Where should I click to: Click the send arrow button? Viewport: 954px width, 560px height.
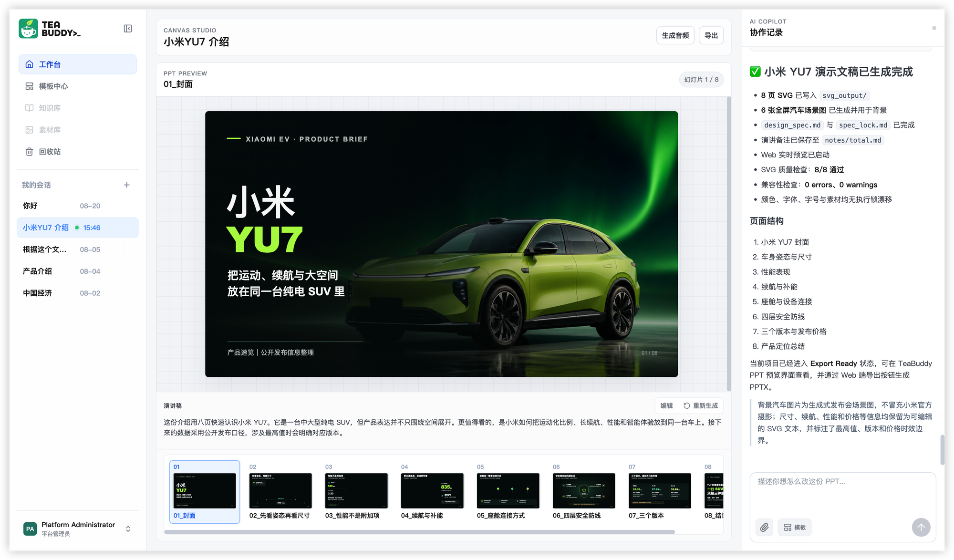click(x=921, y=528)
